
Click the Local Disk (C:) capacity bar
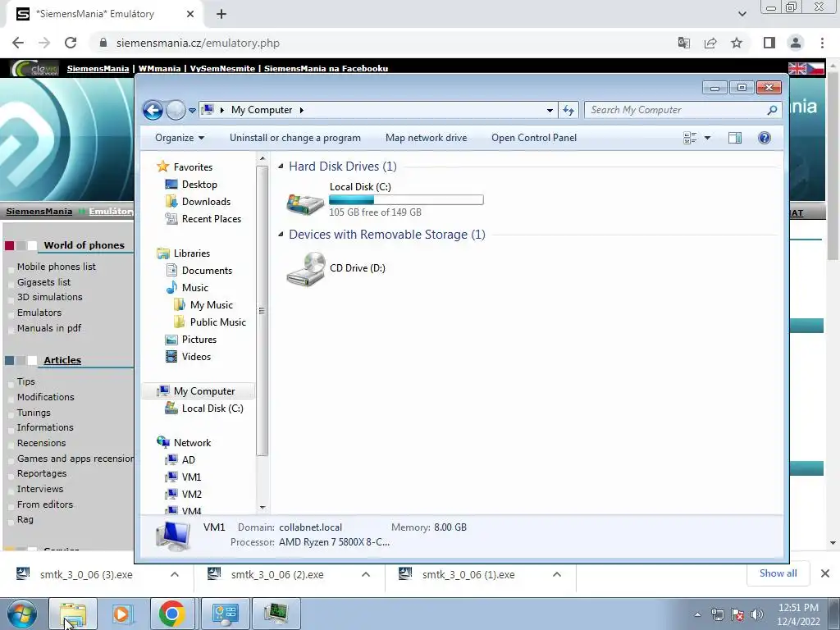pos(406,200)
